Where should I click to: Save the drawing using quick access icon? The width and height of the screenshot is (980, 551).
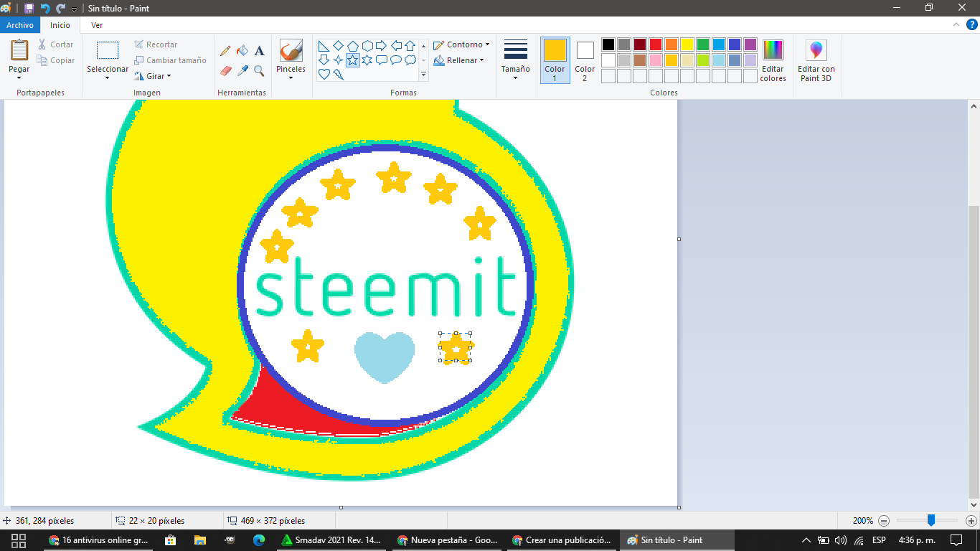click(29, 8)
